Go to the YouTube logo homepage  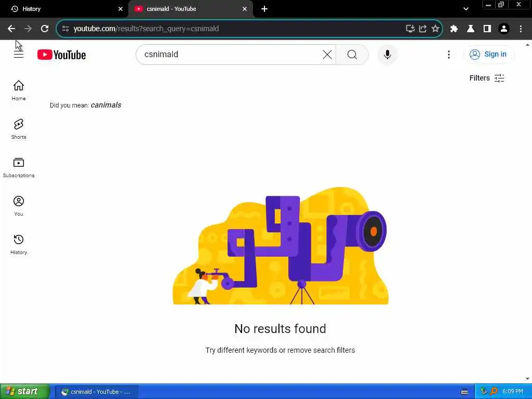point(61,55)
